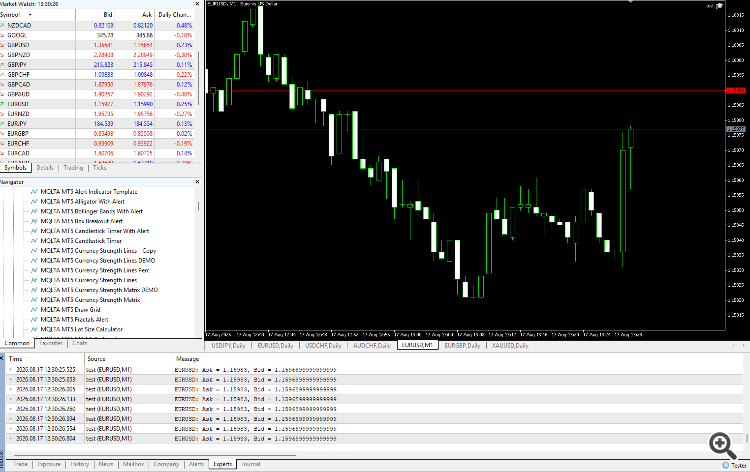
Task: Close the Toolbox panel with its X
Action: pyautogui.click(x=2, y=357)
